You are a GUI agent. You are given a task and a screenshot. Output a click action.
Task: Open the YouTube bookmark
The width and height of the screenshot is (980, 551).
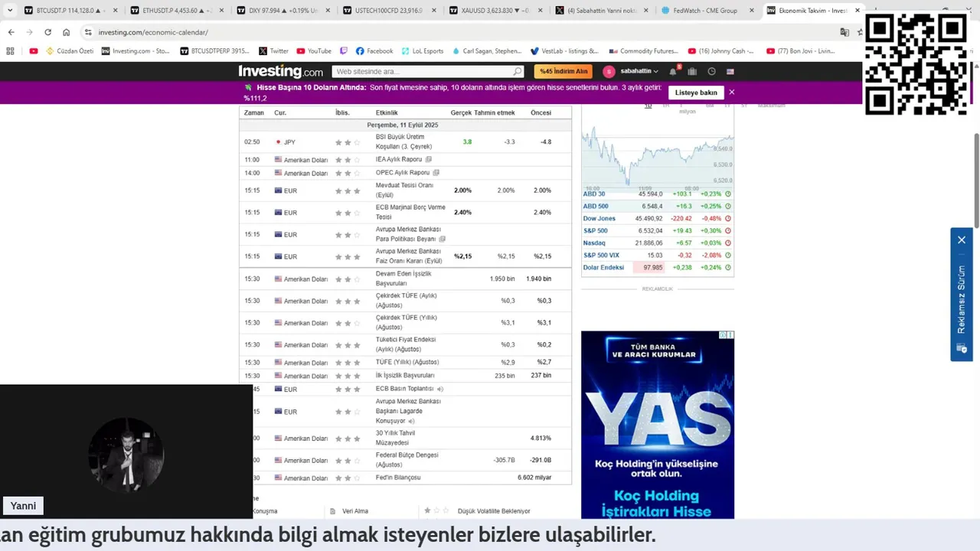(314, 51)
